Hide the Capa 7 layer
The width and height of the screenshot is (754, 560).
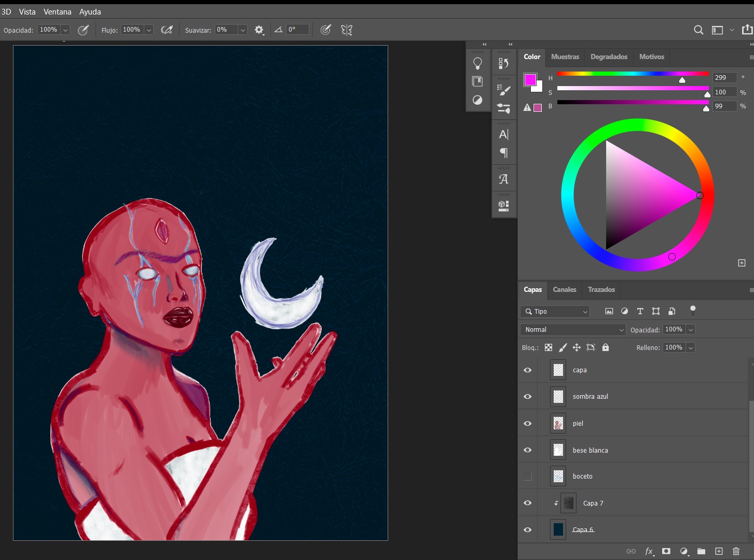528,503
